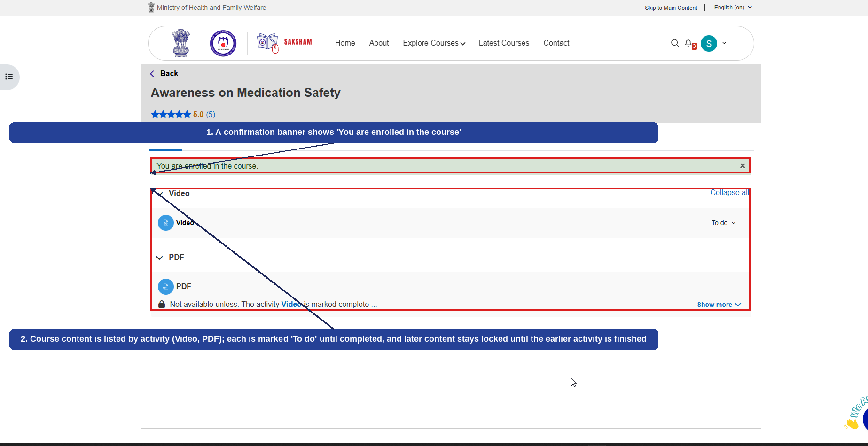868x446 pixels.
Task: Open the English (en) language dropdown
Action: [733, 8]
